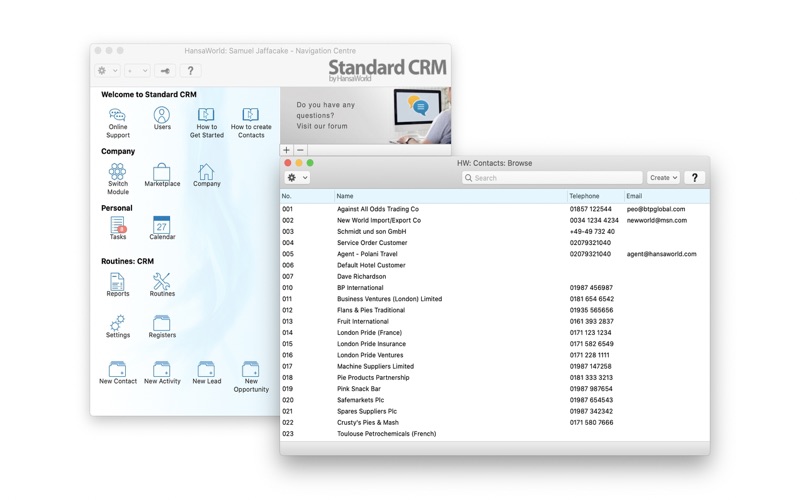Select contact Dave Richardson
The image size is (800, 500).
[494, 277]
